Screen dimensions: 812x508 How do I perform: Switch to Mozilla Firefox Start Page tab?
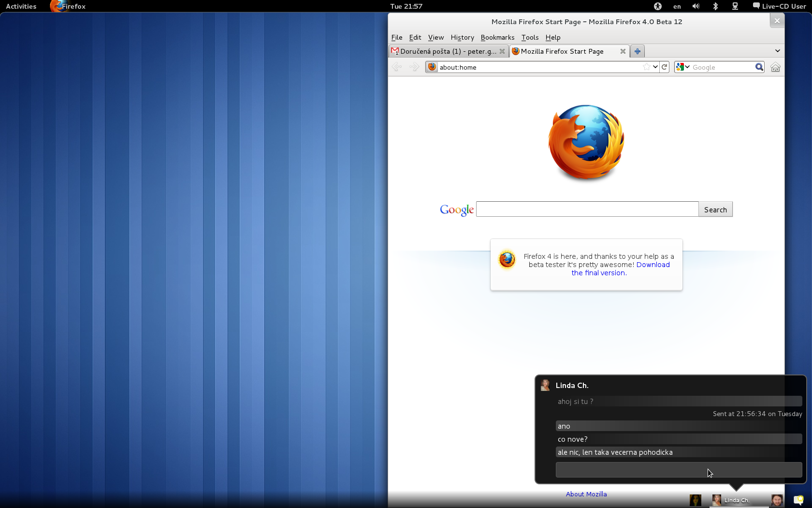pos(569,51)
